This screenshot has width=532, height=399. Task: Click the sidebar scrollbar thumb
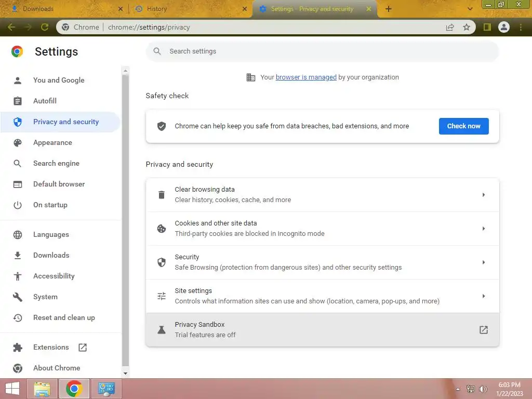(x=126, y=220)
